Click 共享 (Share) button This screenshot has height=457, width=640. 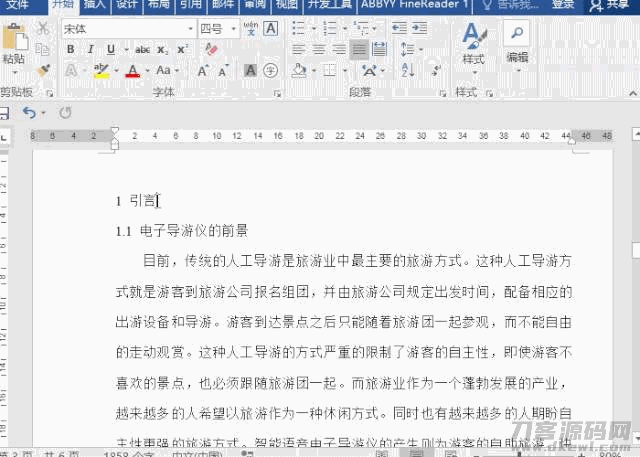[610, 5]
